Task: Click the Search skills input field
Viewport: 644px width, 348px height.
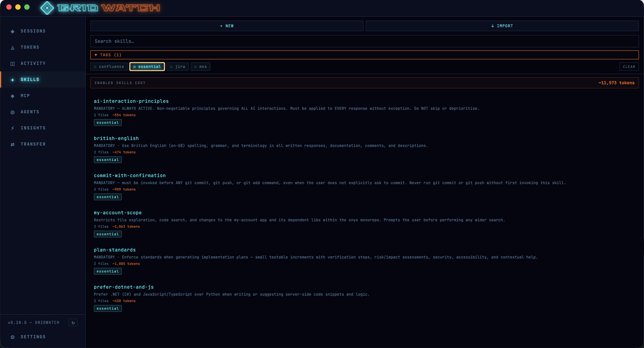Action: [x=364, y=41]
